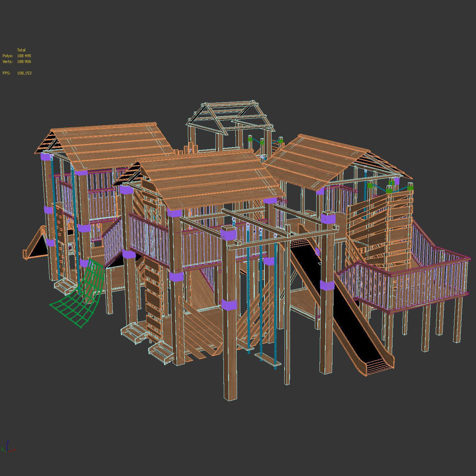This screenshot has height=476, width=476.
Task: Select the Verts count value 188 906
Action: pos(24,62)
